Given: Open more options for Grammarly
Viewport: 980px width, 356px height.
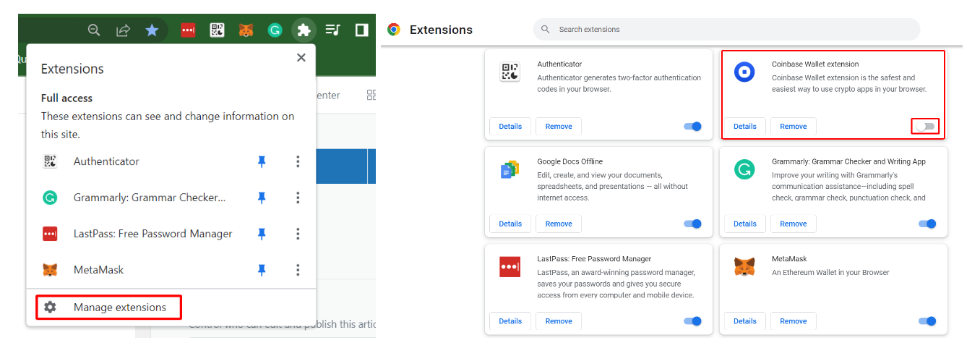Looking at the screenshot, I should tap(298, 198).
